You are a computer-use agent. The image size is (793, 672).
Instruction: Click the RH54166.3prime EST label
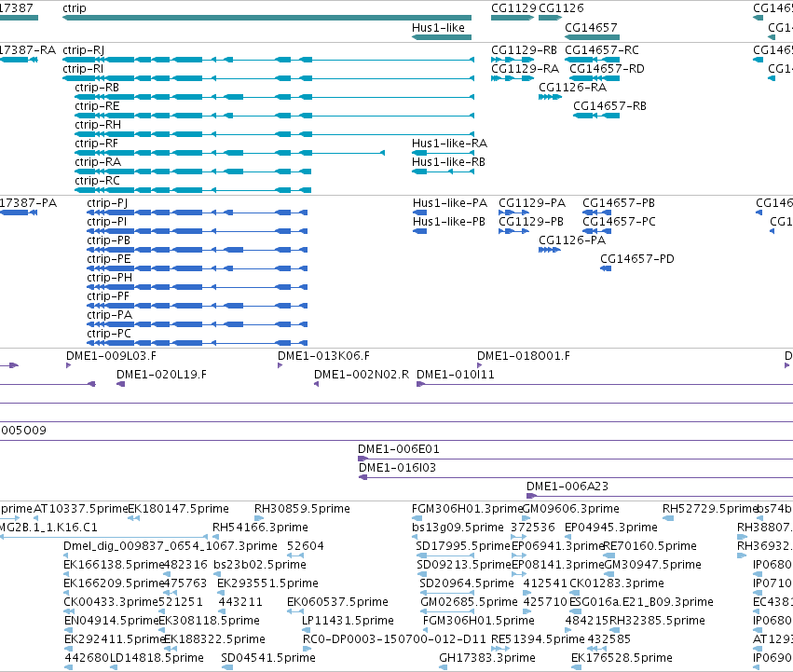coord(260,528)
